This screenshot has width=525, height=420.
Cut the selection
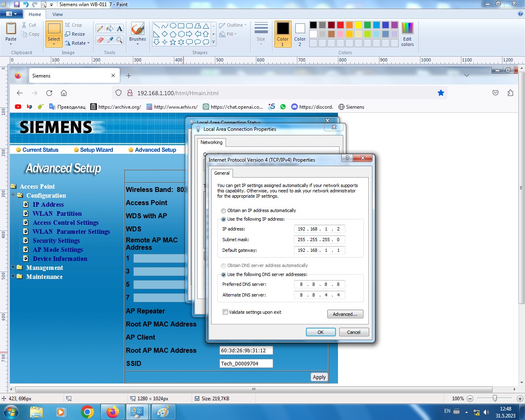point(29,25)
